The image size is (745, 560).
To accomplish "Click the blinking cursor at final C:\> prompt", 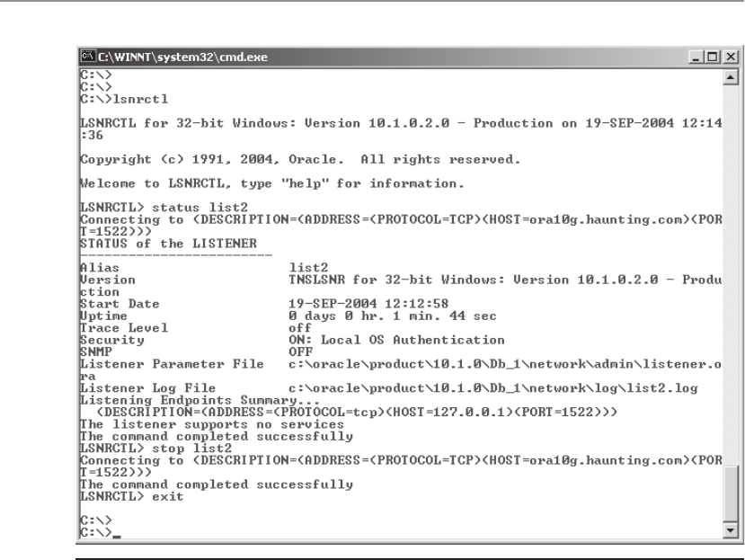I will click(117, 537).
